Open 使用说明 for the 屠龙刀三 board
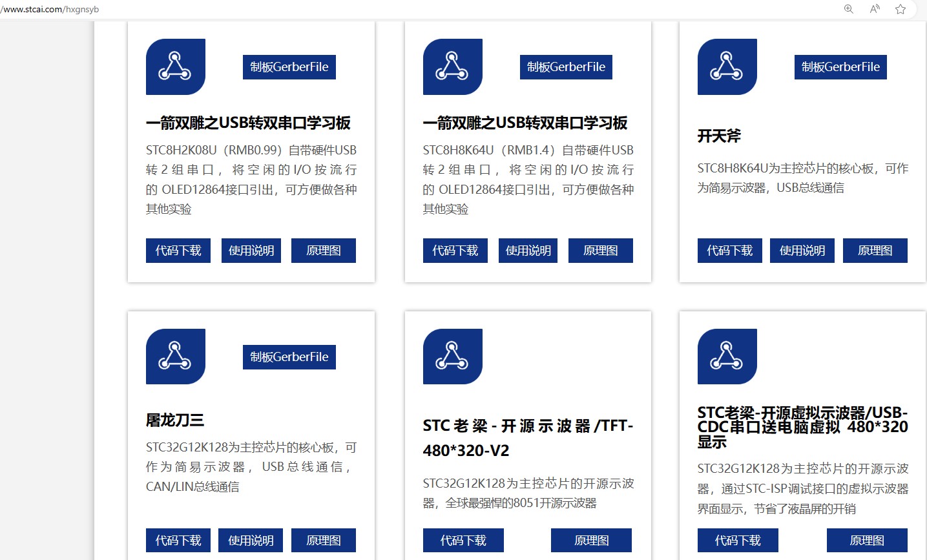 (251, 541)
